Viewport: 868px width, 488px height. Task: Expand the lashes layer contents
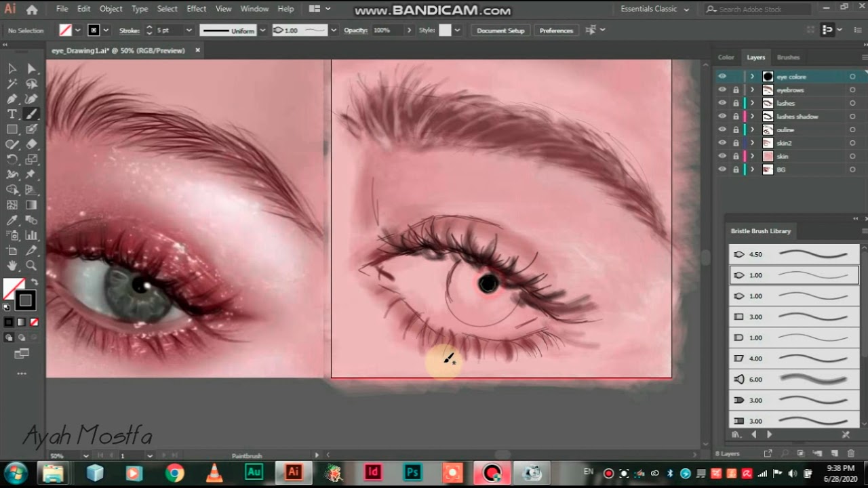coord(752,103)
